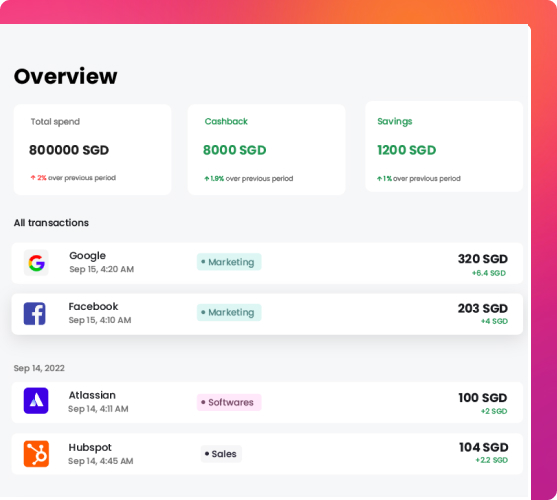
Task: Open the Savings 1200 SGD card
Action: coord(444,147)
